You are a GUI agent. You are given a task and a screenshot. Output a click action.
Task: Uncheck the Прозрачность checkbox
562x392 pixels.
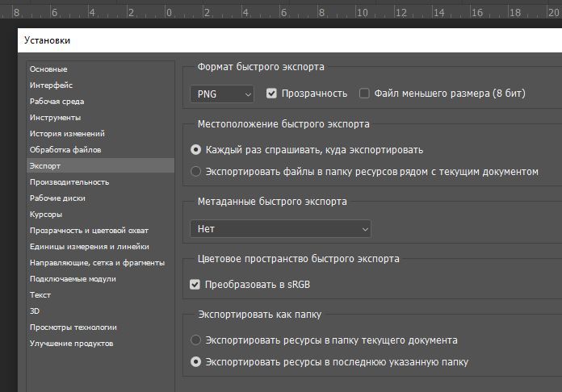click(x=271, y=94)
